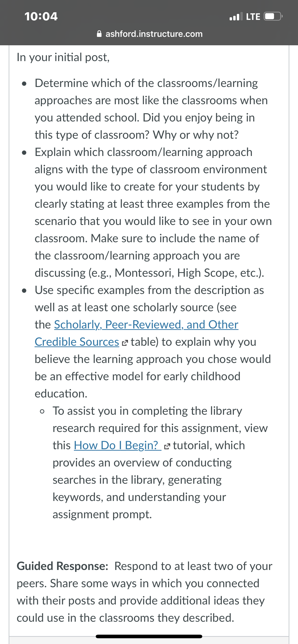Tap the LTE network indicator

253,17
